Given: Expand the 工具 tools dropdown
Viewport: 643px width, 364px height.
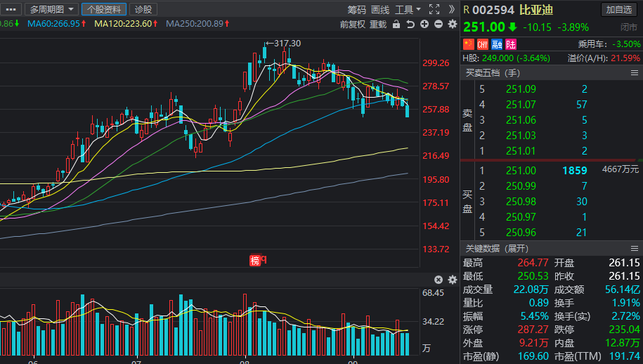Looking at the screenshot, I should click(x=408, y=9).
